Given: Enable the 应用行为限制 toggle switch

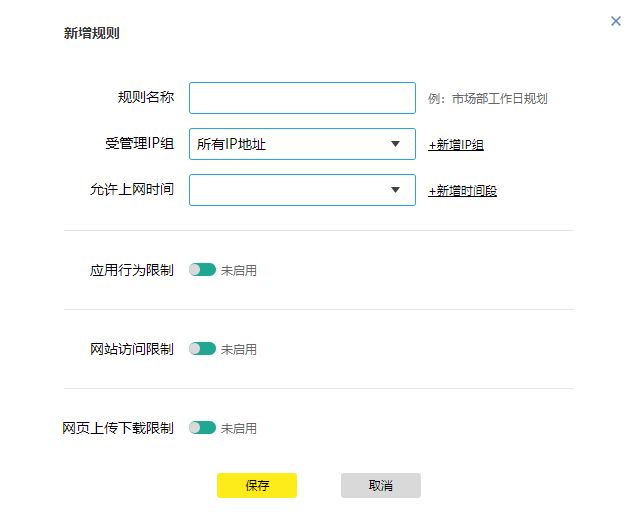Looking at the screenshot, I should (202, 269).
